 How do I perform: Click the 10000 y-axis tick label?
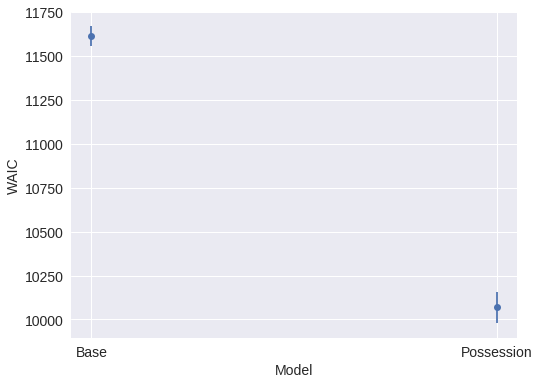point(44,321)
